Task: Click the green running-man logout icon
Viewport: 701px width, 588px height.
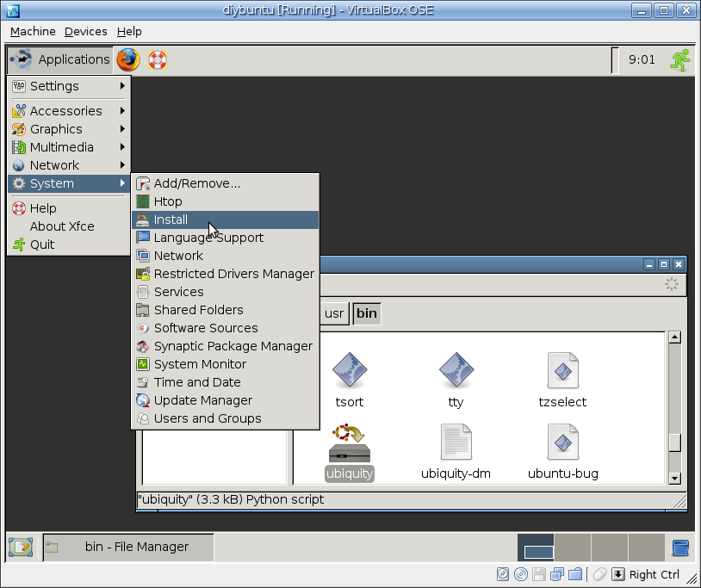Action: tap(680, 60)
